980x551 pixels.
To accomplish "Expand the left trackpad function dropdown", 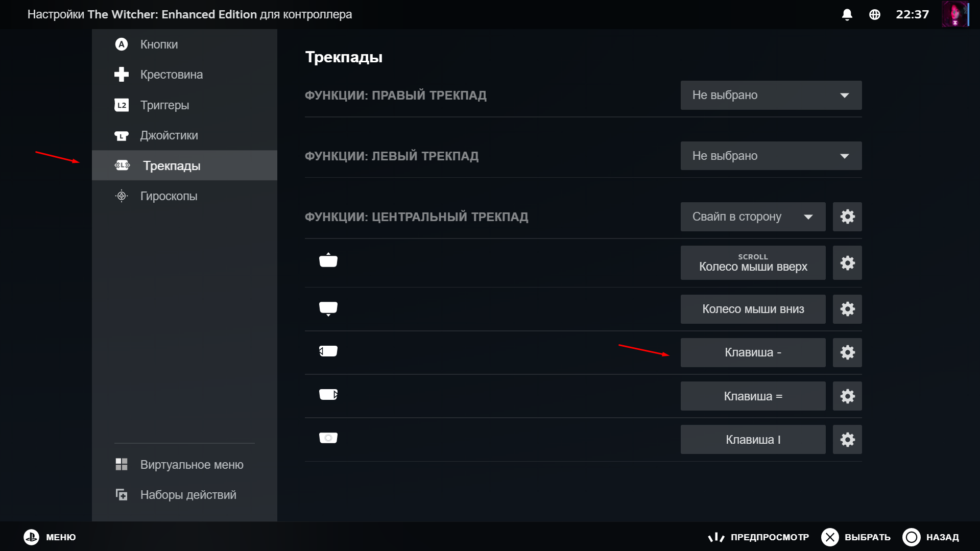I will coord(771,156).
